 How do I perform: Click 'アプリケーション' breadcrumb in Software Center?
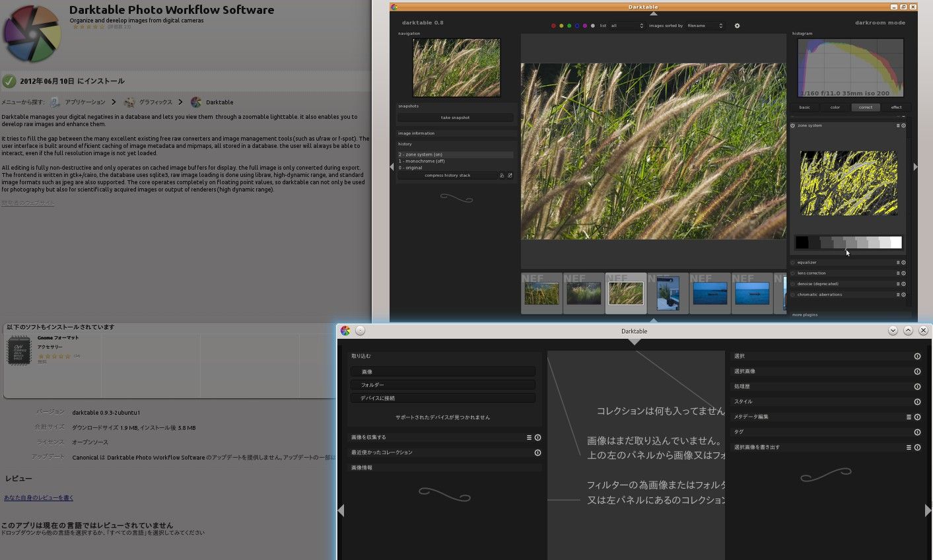click(x=85, y=102)
